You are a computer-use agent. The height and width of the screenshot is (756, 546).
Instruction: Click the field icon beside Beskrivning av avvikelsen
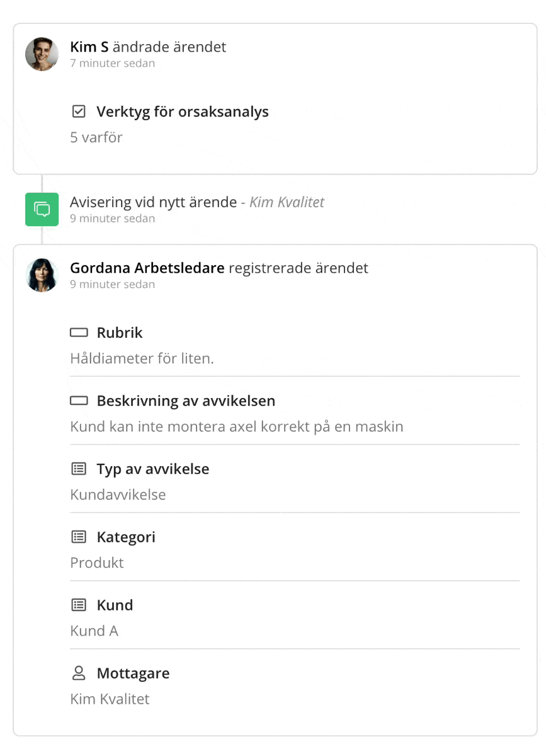coord(78,400)
